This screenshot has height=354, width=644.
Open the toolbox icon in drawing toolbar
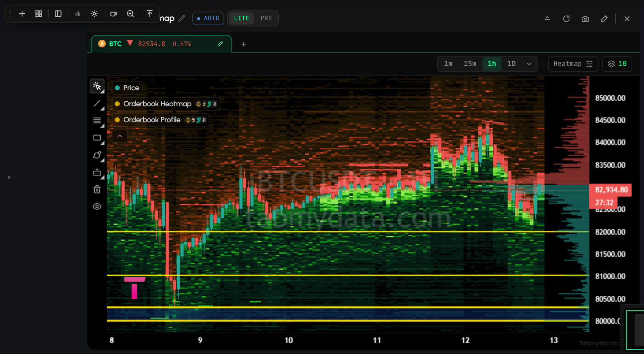(97, 172)
